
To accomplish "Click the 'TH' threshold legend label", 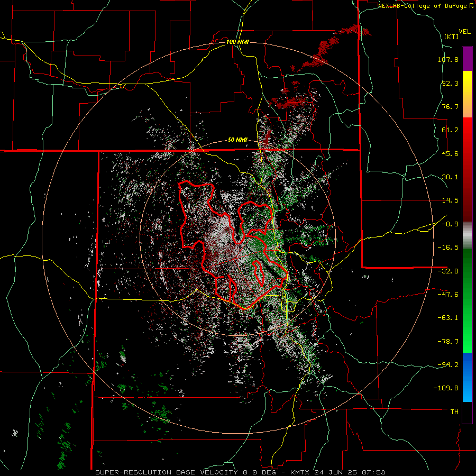I will tap(454, 412).
